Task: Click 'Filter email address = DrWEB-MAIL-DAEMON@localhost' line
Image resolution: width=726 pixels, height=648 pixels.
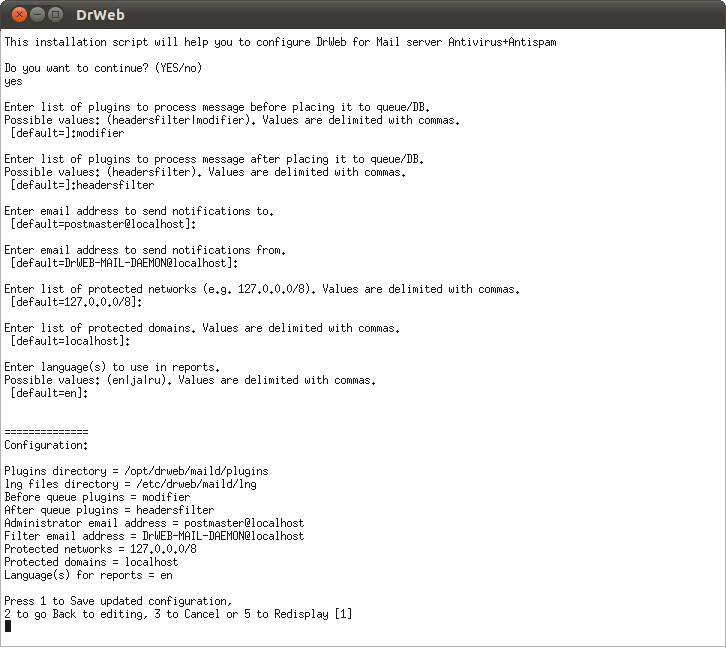Action: click(x=154, y=536)
